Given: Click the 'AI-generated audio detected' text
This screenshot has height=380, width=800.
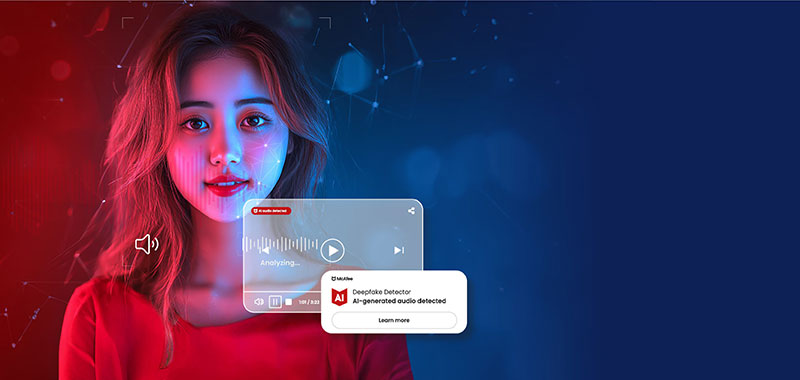Looking at the screenshot, I should tap(399, 301).
